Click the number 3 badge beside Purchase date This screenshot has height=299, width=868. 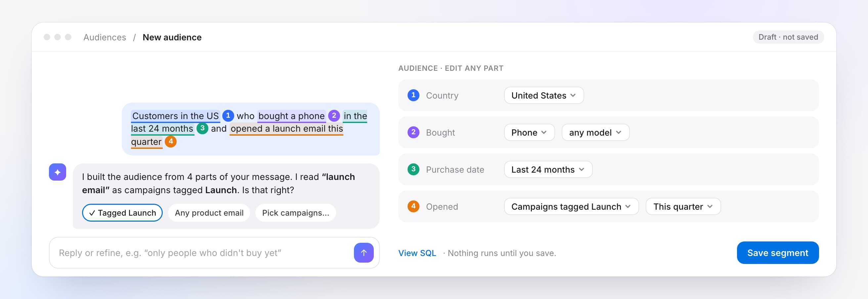click(x=413, y=169)
